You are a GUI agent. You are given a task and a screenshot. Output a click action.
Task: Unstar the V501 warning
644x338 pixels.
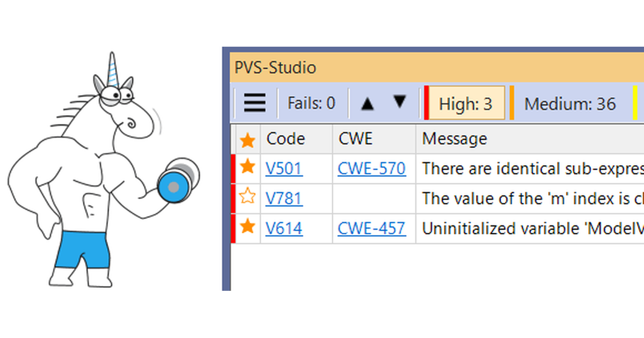[x=247, y=168]
